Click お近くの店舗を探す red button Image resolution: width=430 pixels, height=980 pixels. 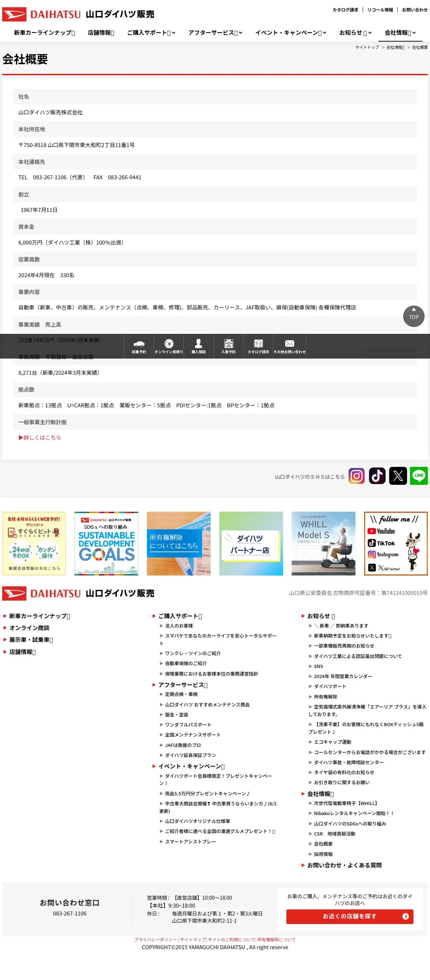coord(350,916)
